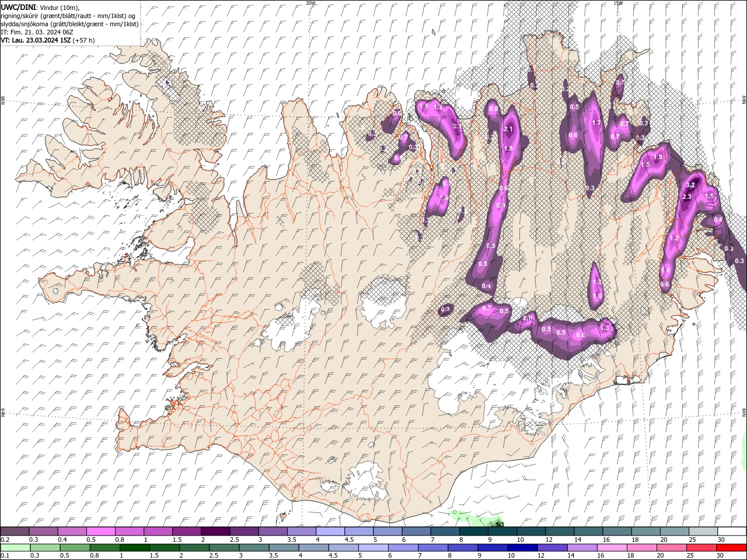Pick the upper legend row swatch labeled 7

[445, 531]
